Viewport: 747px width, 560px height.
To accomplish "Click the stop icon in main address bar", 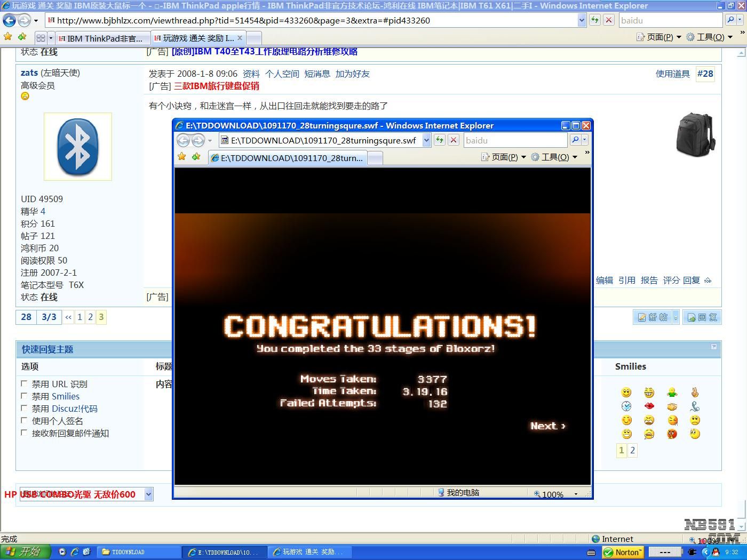I will click(608, 20).
